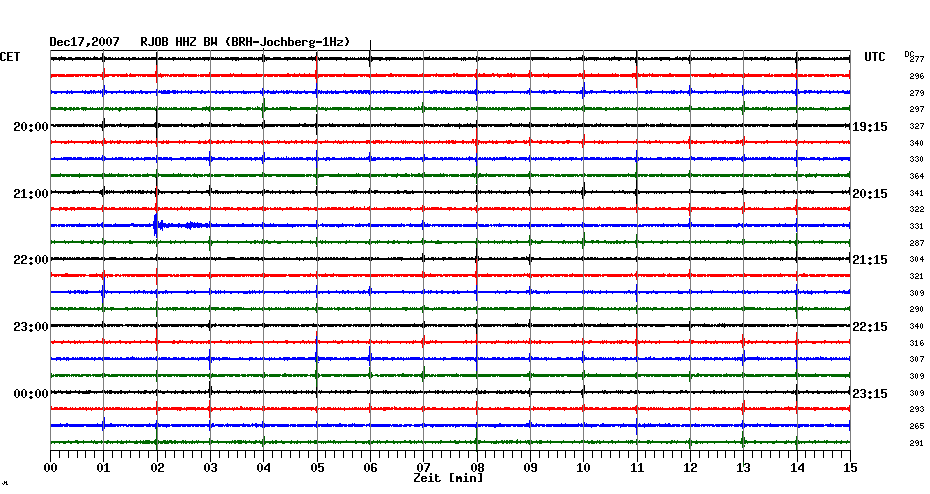
Task: Select DC value 364
Action: pyautogui.click(x=917, y=176)
